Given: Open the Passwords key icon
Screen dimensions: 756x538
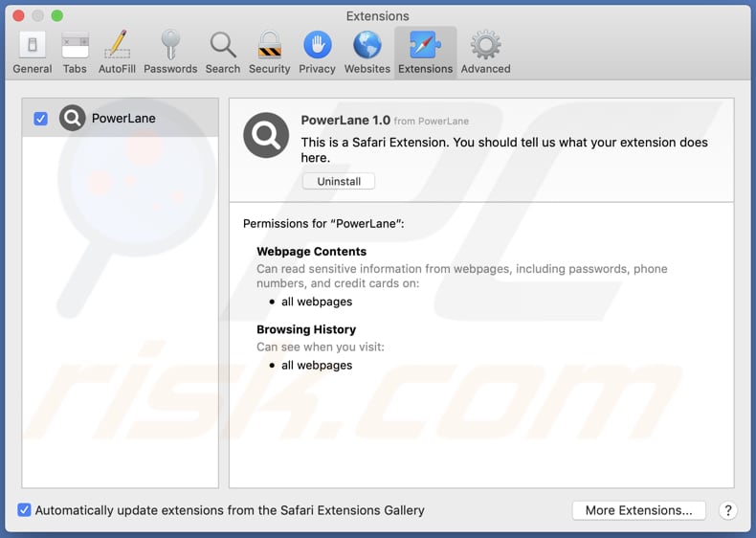Looking at the screenshot, I should (x=170, y=44).
